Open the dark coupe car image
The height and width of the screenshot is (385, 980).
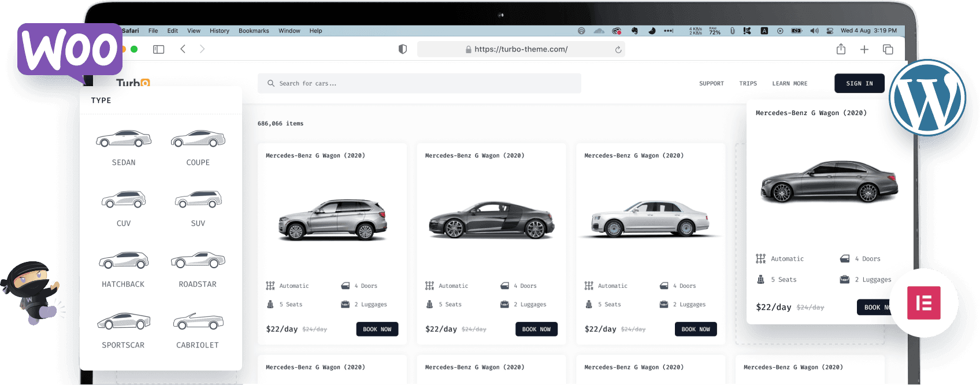coord(492,220)
